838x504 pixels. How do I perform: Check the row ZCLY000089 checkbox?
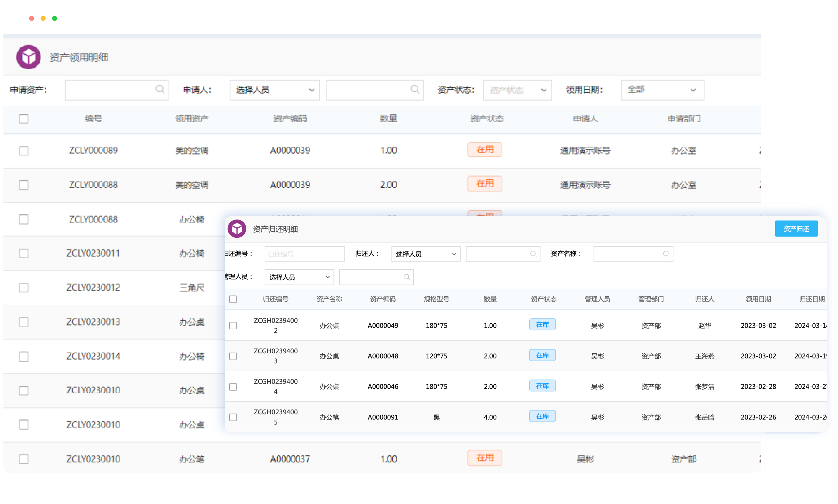tap(24, 150)
